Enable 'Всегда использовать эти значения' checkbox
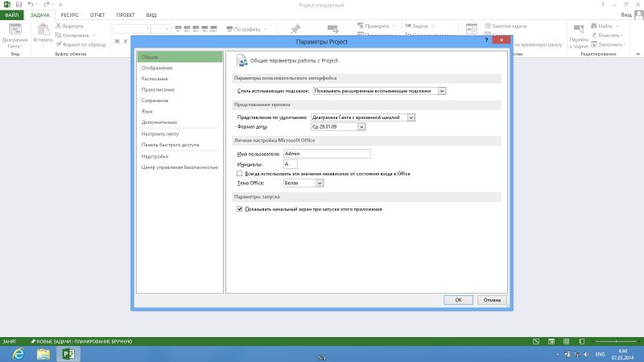 click(239, 174)
